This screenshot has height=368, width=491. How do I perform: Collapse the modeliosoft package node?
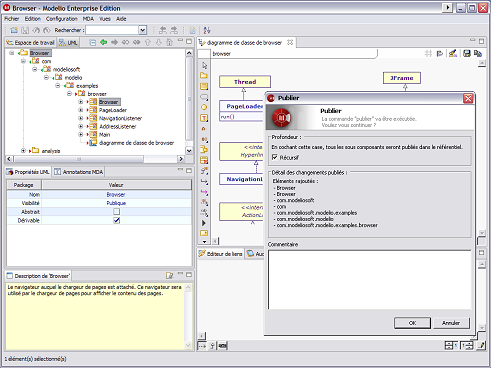pyautogui.click(x=35, y=69)
